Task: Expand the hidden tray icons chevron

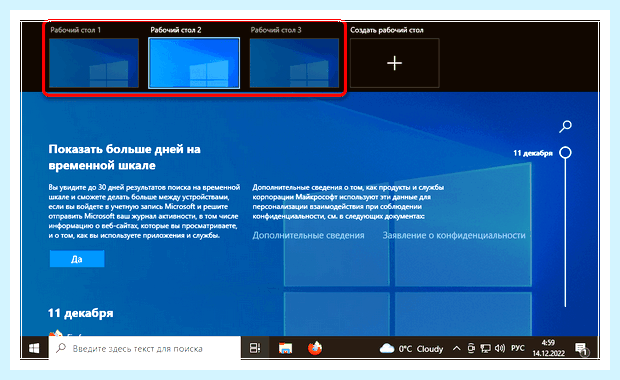Action: [456, 348]
